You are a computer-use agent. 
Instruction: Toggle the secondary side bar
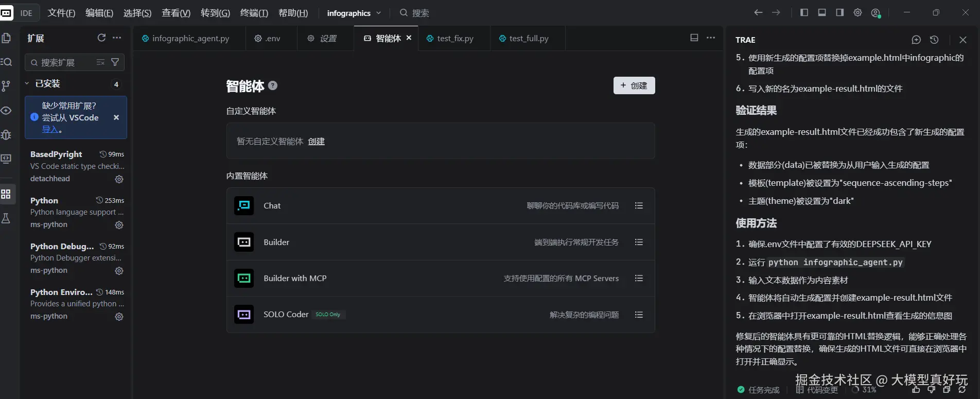pyautogui.click(x=840, y=12)
